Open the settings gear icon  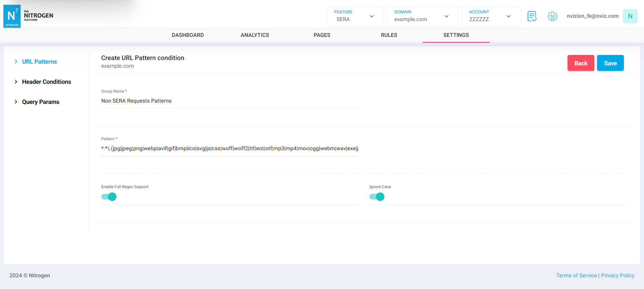552,16
